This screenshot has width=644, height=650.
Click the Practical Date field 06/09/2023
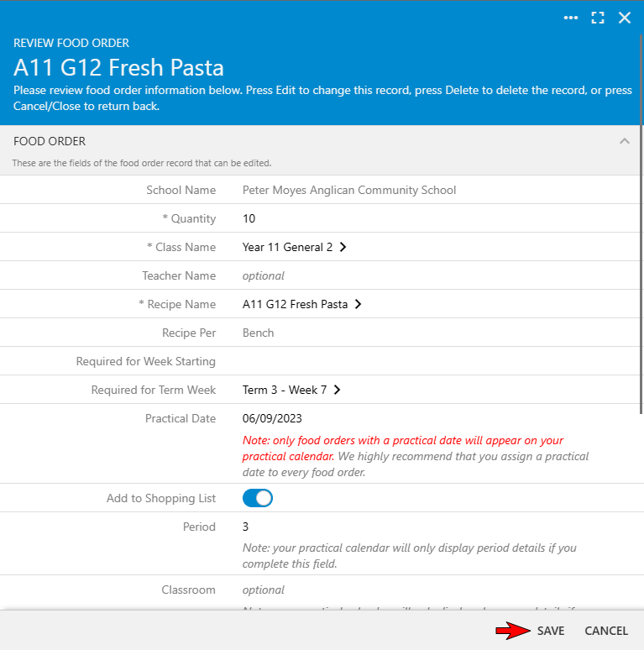[x=272, y=418]
